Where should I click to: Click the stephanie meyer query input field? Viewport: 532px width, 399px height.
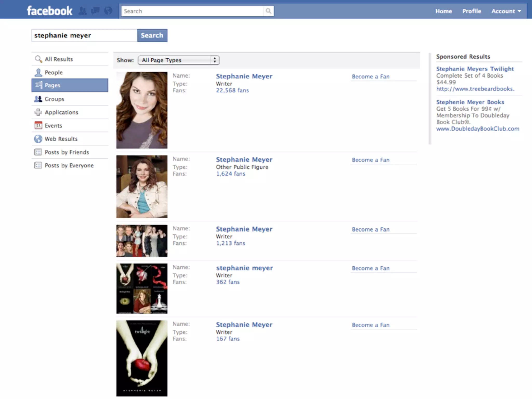[x=84, y=36]
